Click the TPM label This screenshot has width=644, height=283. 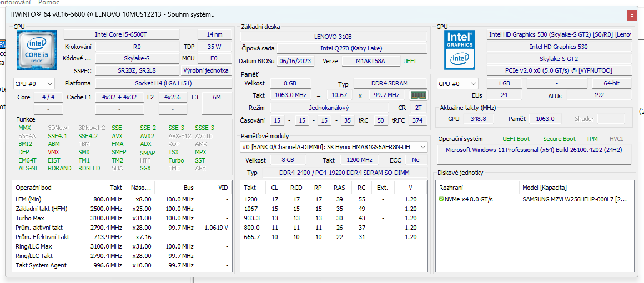click(592, 139)
